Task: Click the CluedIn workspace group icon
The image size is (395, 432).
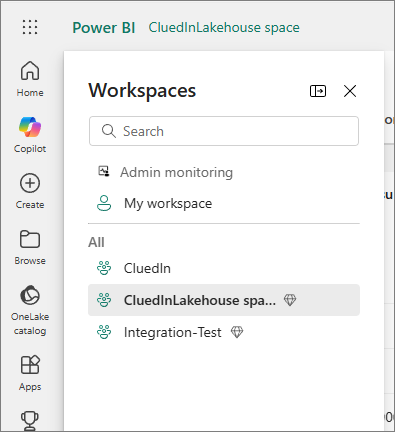Action: tap(104, 268)
